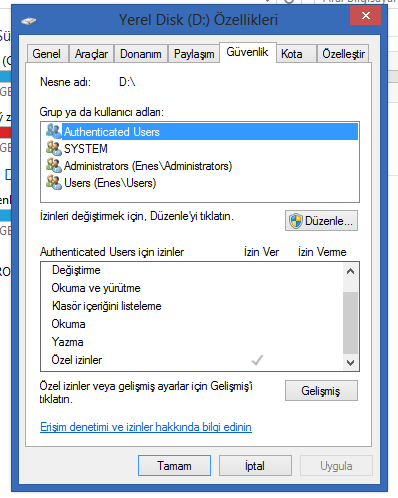This screenshot has height=498, width=398.
Task: Click the Düzenle... button
Action: (x=321, y=220)
